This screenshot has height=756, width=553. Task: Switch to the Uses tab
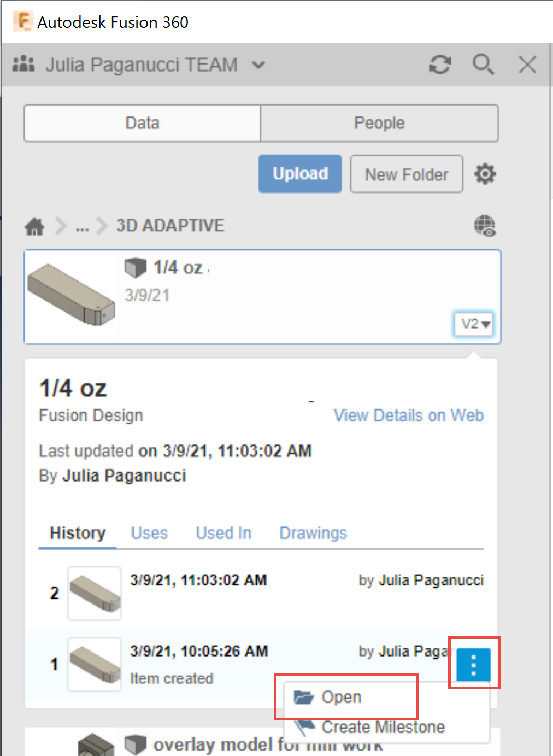[x=149, y=533]
